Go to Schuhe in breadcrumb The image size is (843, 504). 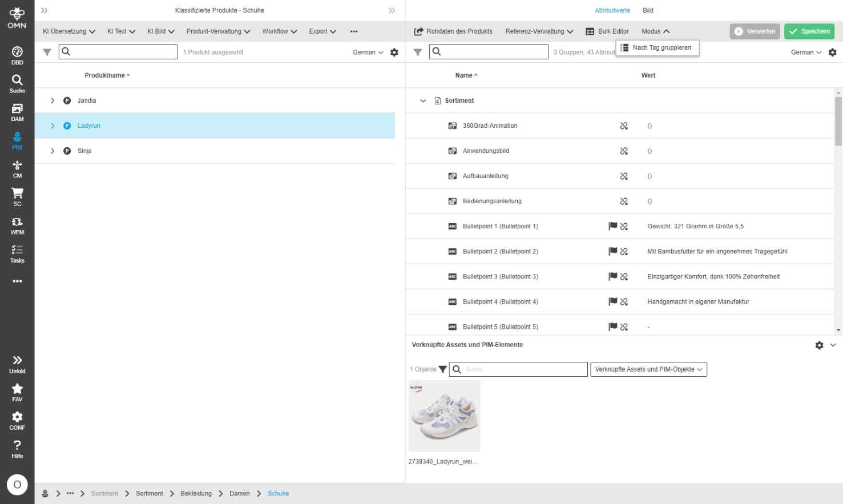point(279,494)
